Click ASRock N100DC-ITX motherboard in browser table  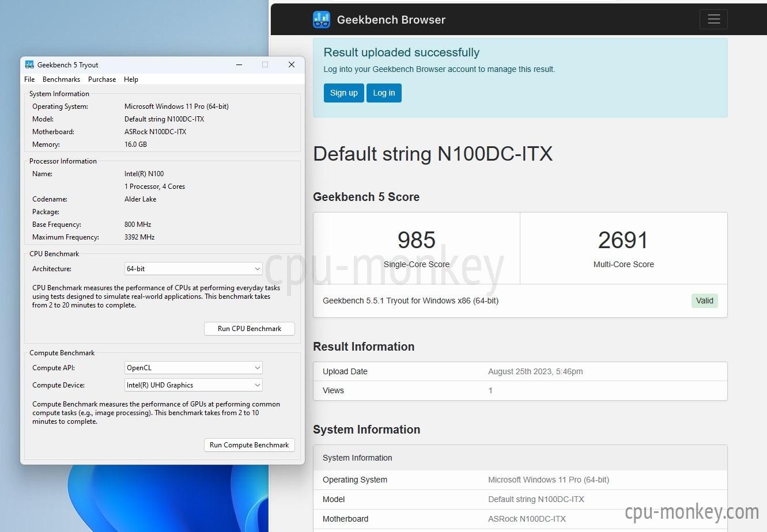coord(527,519)
